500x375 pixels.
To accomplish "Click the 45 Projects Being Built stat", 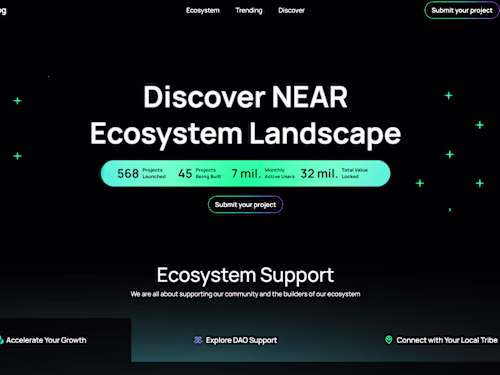I will pos(200,173).
